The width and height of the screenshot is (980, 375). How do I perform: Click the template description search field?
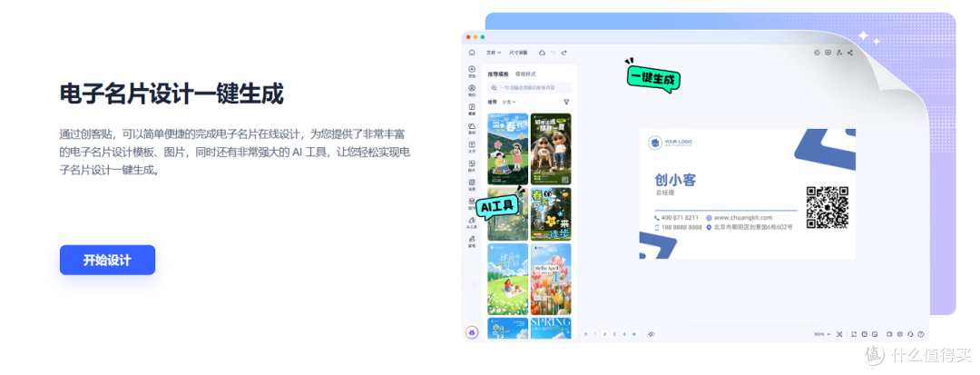click(529, 88)
